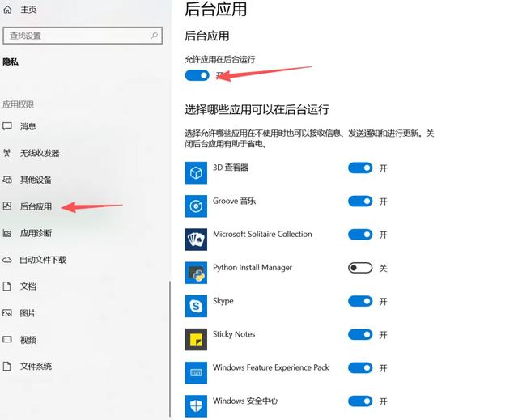The width and height of the screenshot is (518, 420).
Task: Click the 3D 查看器 app name
Action: tap(230, 168)
